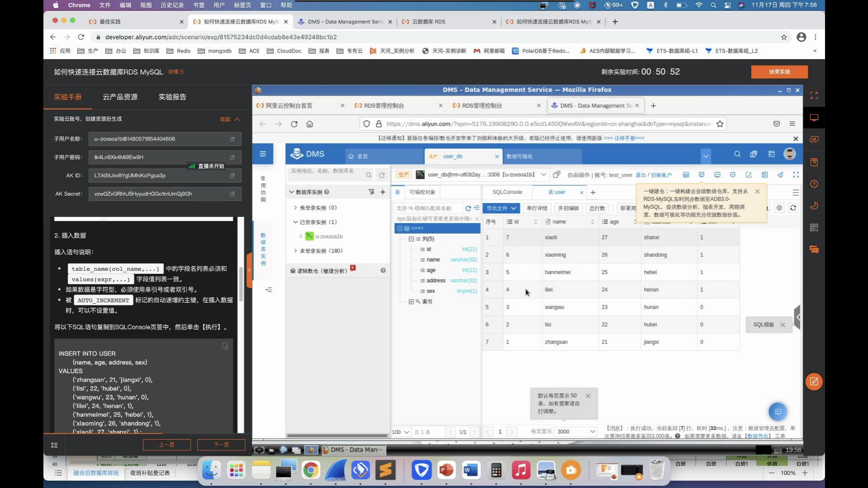
Task: Click the 切换账户 link
Action: tap(661, 175)
